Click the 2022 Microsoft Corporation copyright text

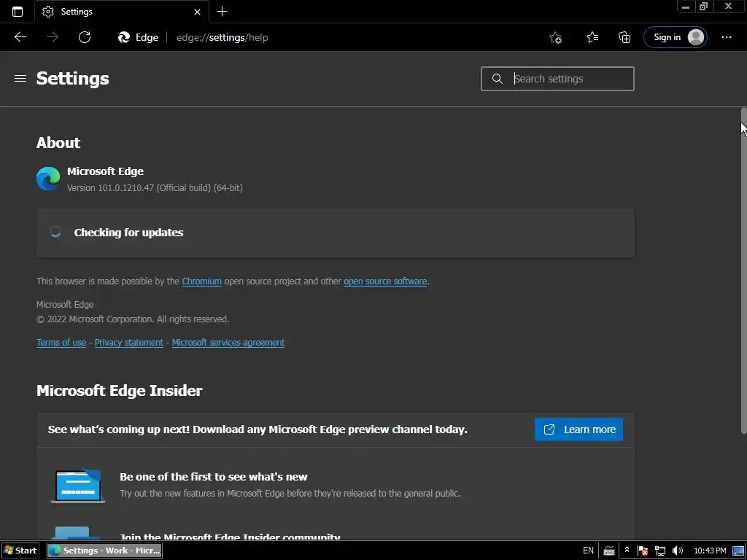pos(133,319)
